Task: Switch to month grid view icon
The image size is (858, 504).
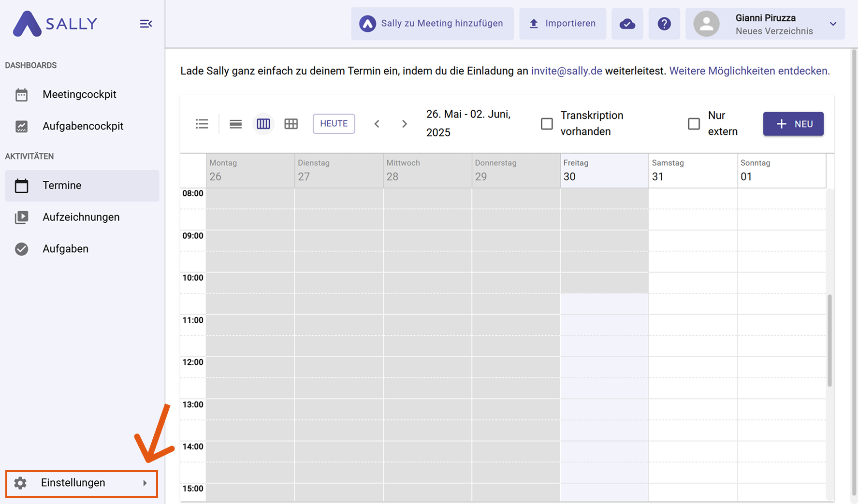Action: coord(291,124)
